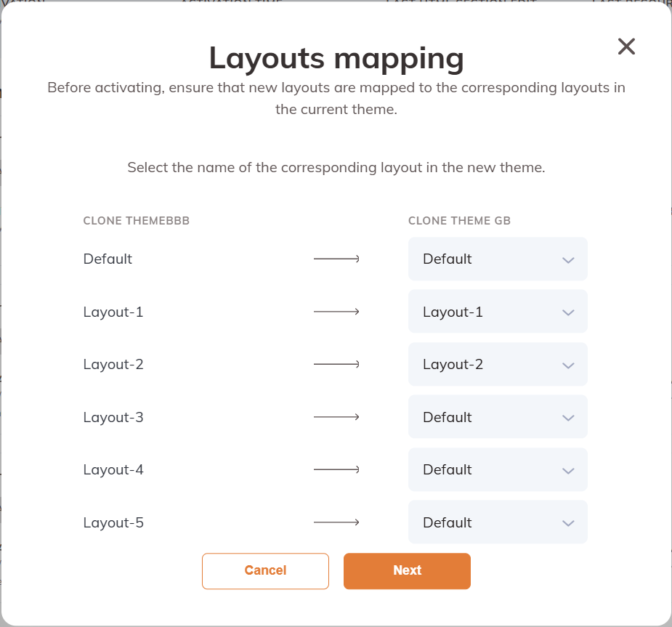Viewport: 672px width, 627px height.
Task: Open the dropdown mapped to Layout-4
Action: click(x=498, y=470)
